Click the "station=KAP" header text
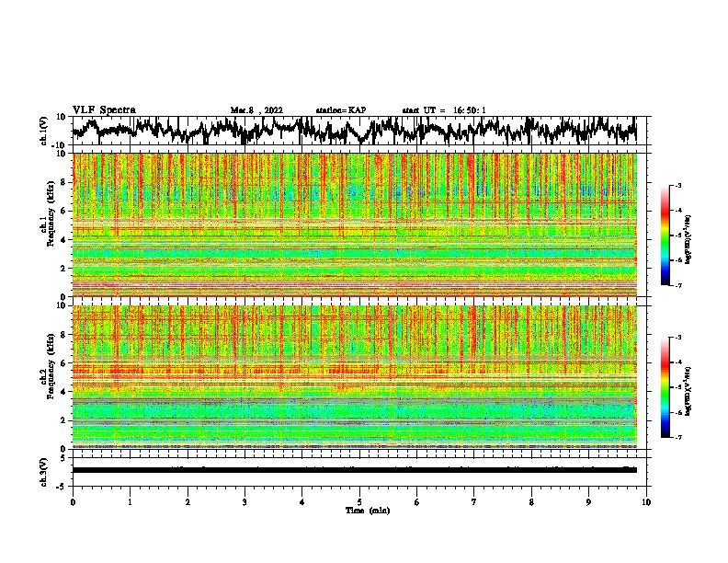728x563 pixels. 341,110
